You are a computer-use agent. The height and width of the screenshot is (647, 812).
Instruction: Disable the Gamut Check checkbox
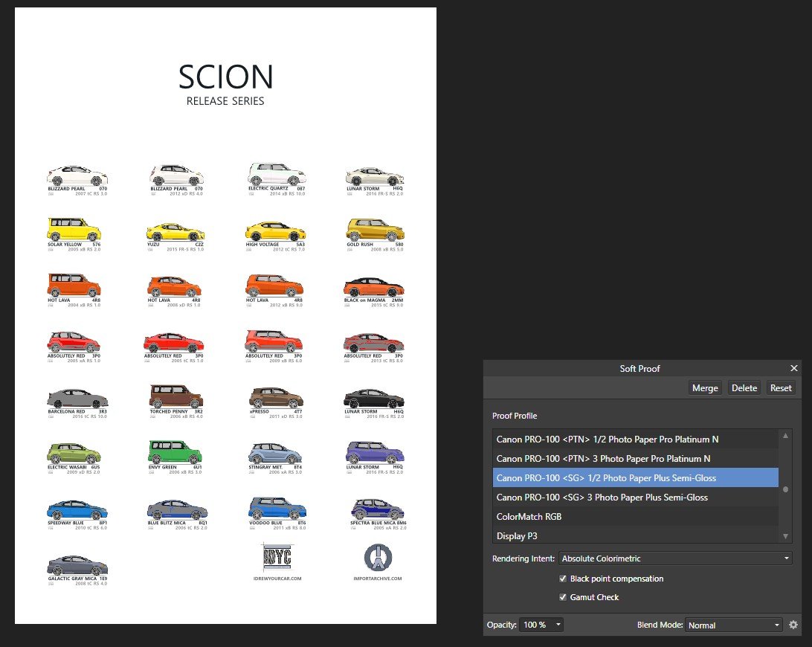click(563, 597)
